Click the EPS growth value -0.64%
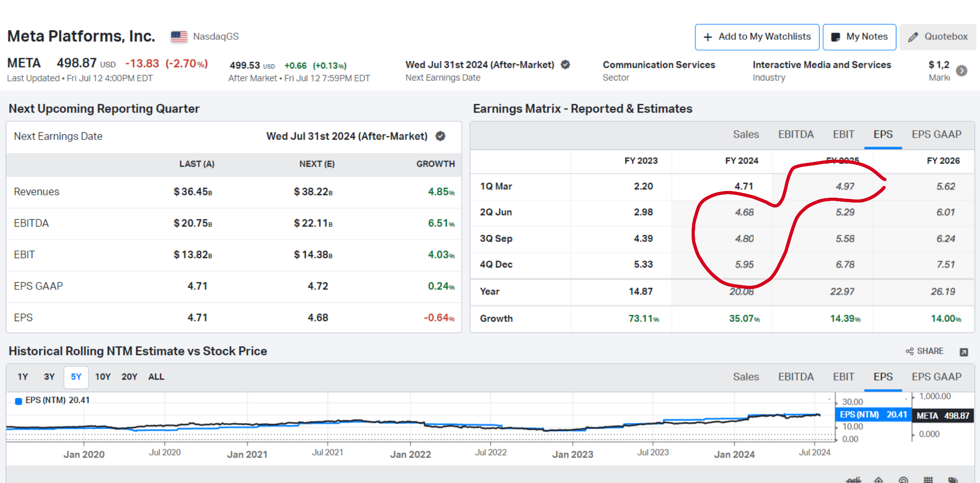 pos(439,318)
